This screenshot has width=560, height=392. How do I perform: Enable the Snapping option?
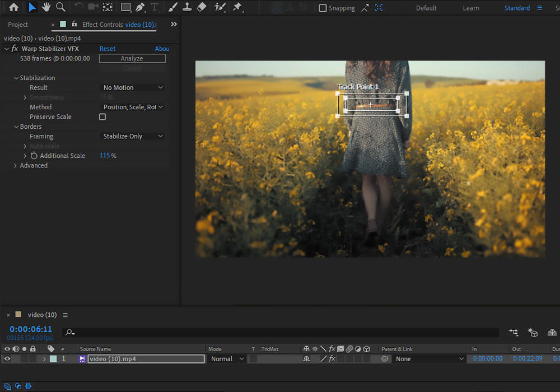[x=322, y=8]
